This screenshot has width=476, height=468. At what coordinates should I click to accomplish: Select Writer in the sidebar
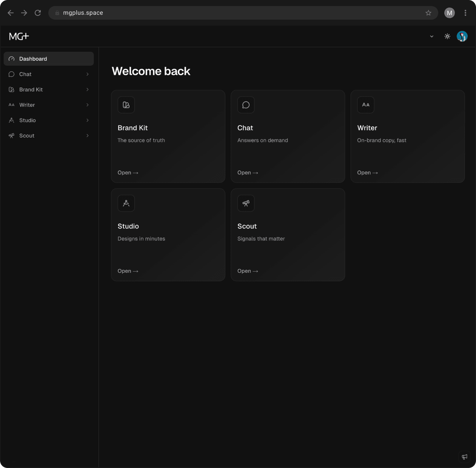[49, 105]
